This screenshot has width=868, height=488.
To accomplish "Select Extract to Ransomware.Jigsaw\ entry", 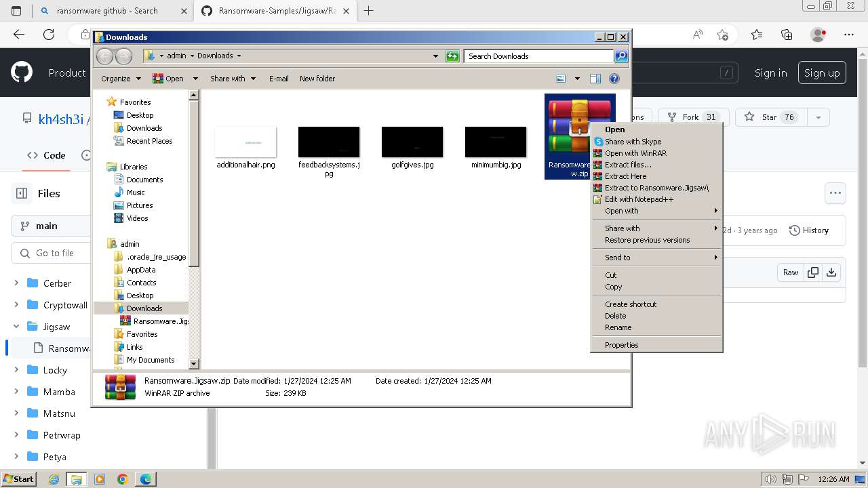I will pyautogui.click(x=656, y=188).
